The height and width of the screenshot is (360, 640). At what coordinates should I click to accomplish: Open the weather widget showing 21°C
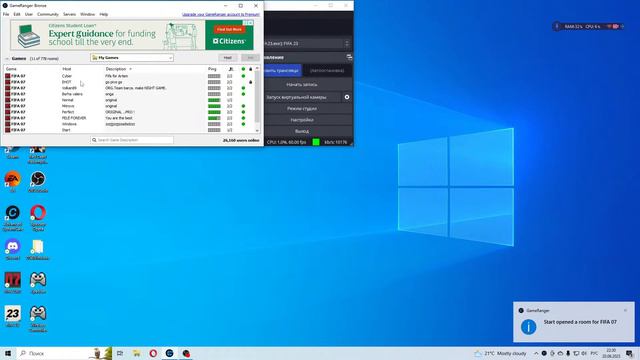500,353
